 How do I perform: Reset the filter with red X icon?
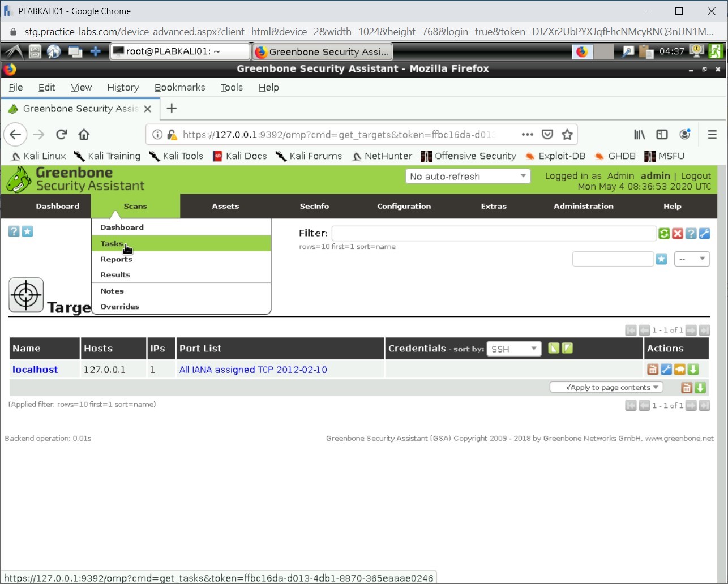click(678, 233)
